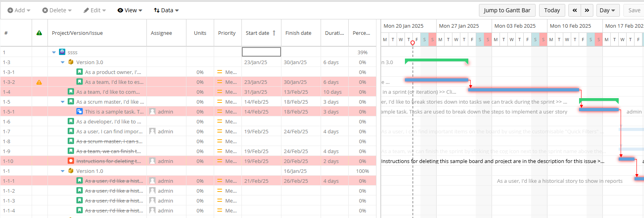Go to previous timeline period with double-left arrow
The image size is (644, 218).
pyautogui.click(x=575, y=10)
